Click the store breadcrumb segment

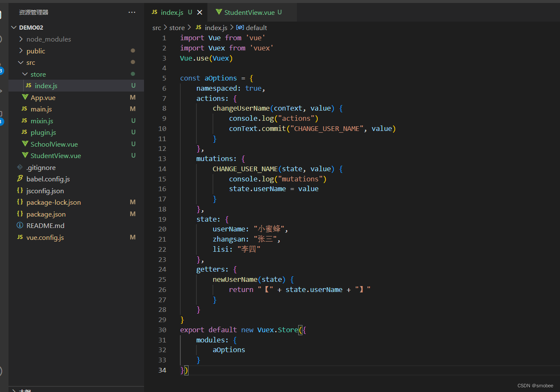click(x=177, y=28)
